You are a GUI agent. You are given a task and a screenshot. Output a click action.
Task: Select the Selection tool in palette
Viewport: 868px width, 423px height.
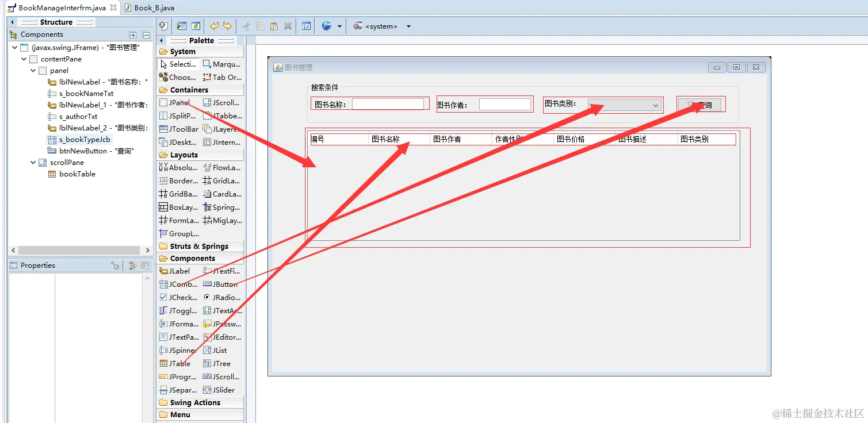178,64
